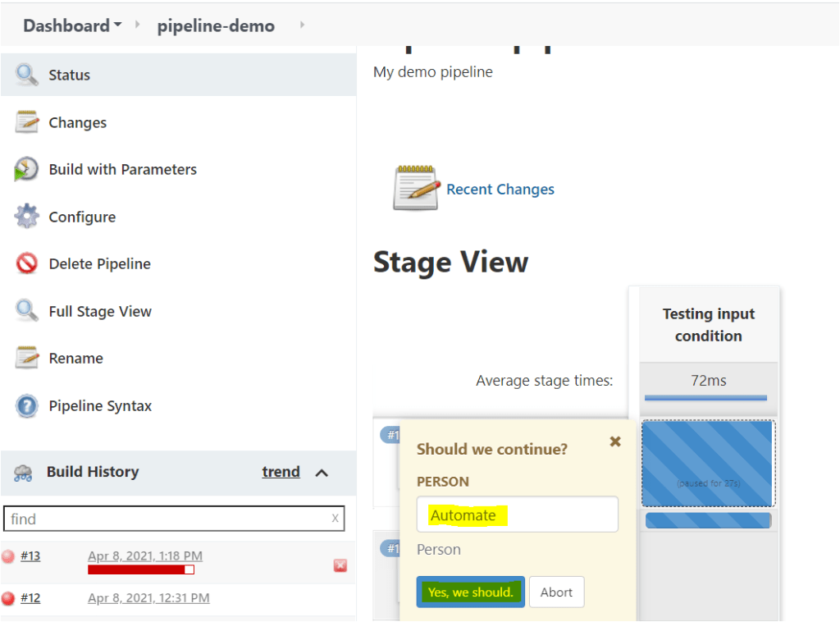Viewport: 840px width, 622px height.
Task: Open Build with Parameters flag icon
Action: click(25, 169)
